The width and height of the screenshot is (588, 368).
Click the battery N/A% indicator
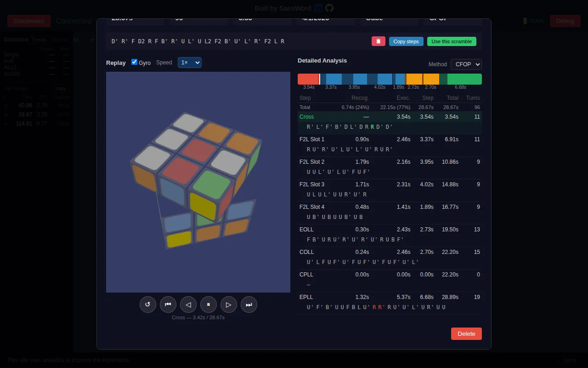pyautogui.click(x=534, y=21)
